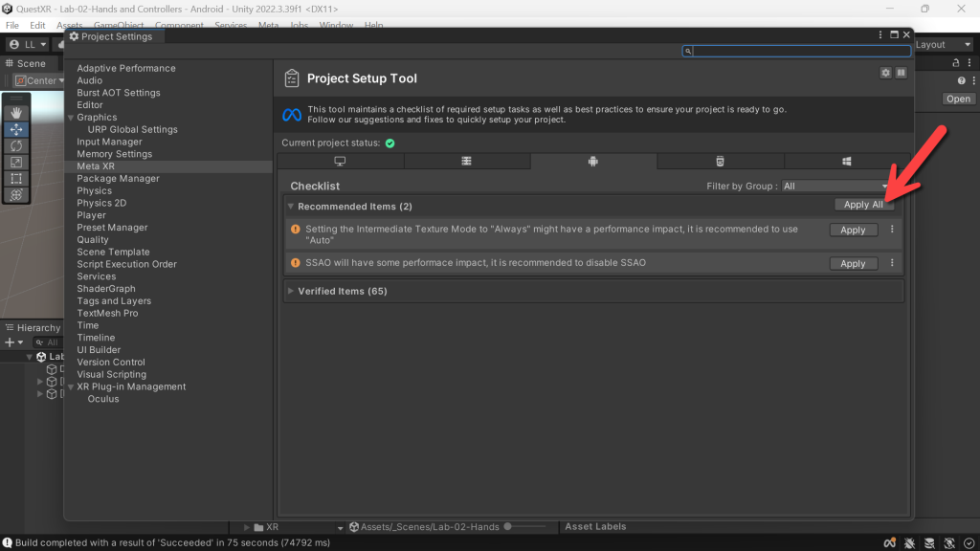This screenshot has height=551, width=980.
Task: Select Adaptive Performance settings
Action: tap(126, 68)
